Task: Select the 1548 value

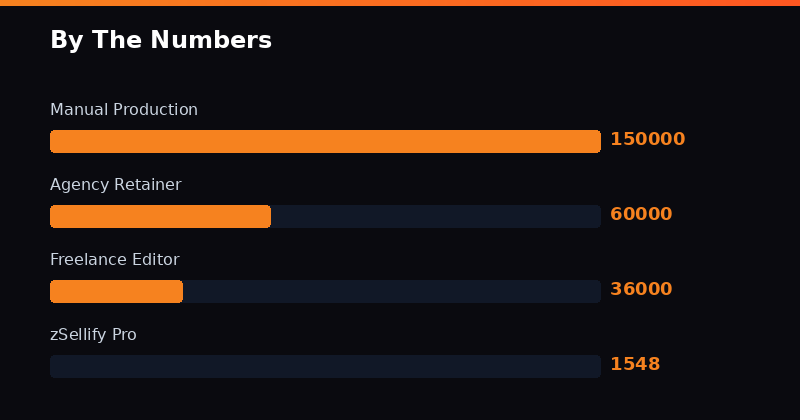Action: (x=635, y=365)
